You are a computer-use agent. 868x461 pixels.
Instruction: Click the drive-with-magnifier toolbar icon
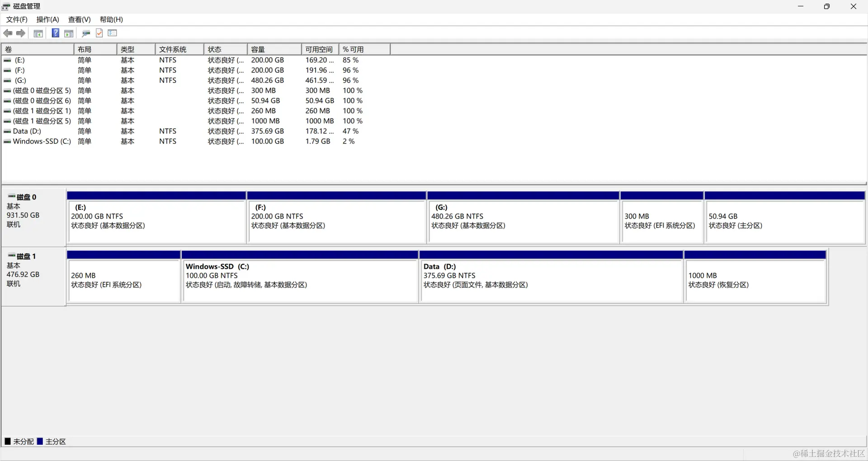point(86,33)
